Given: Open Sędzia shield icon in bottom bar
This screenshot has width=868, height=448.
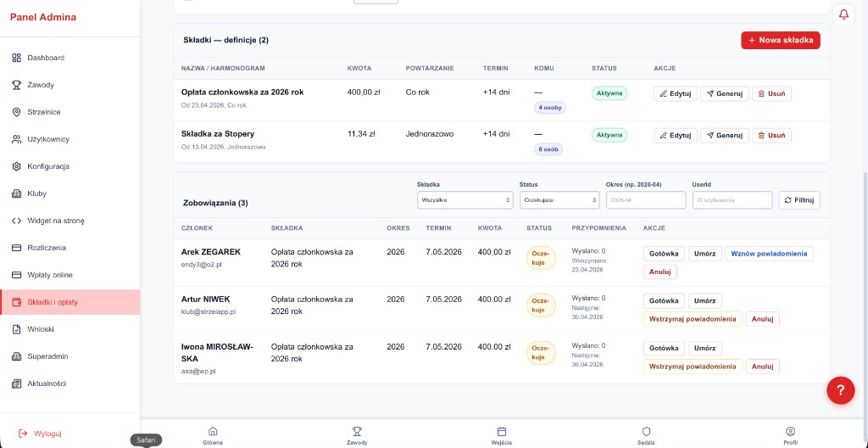Looking at the screenshot, I should pyautogui.click(x=646, y=431).
